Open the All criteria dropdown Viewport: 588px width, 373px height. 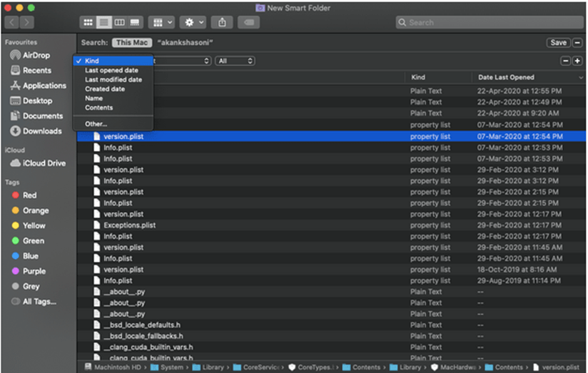pos(235,61)
